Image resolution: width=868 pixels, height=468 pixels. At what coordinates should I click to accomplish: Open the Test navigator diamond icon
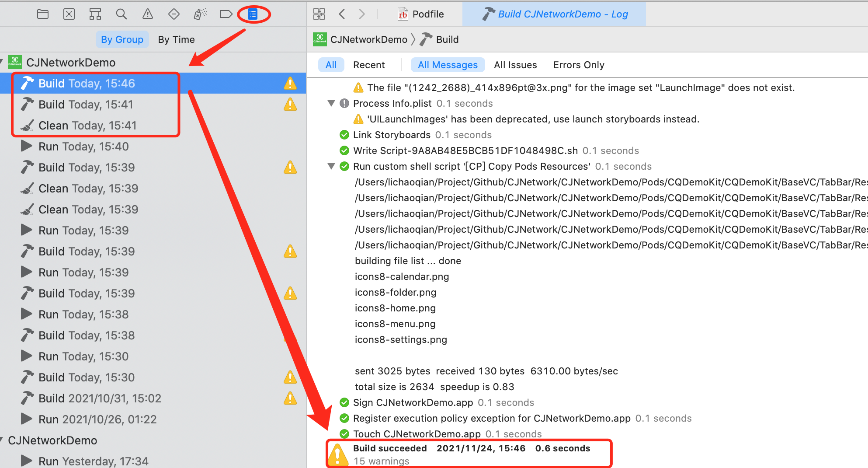[174, 14]
